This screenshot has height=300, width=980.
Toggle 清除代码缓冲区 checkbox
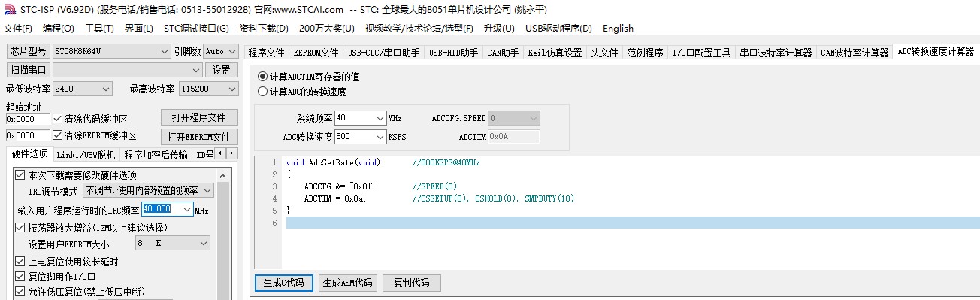point(58,119)
